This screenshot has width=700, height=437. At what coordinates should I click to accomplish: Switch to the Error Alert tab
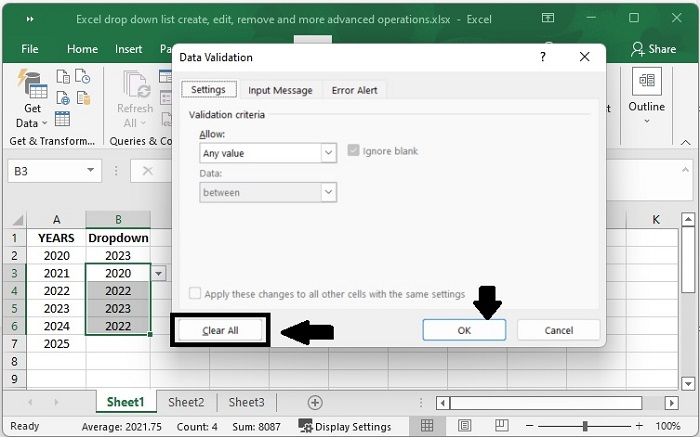(354, 90)
